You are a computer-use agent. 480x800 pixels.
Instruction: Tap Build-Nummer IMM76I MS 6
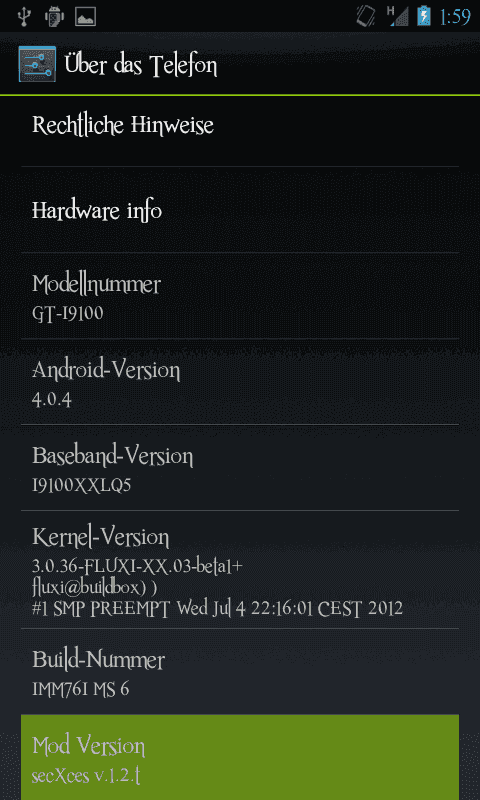pos(240,671)
